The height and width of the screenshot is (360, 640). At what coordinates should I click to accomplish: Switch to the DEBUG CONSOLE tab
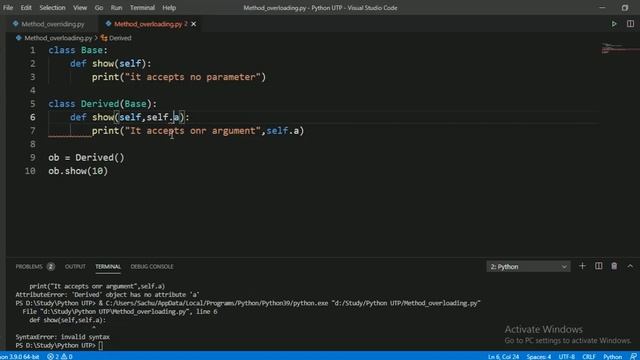point(152,267)
